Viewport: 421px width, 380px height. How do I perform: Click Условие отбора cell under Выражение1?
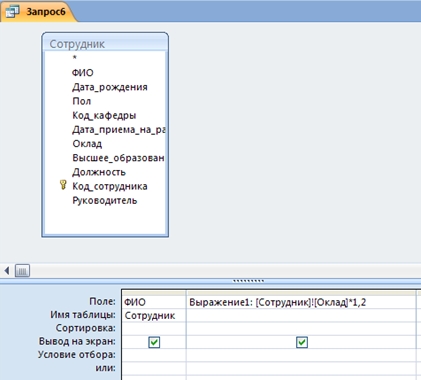click(301, 355)
